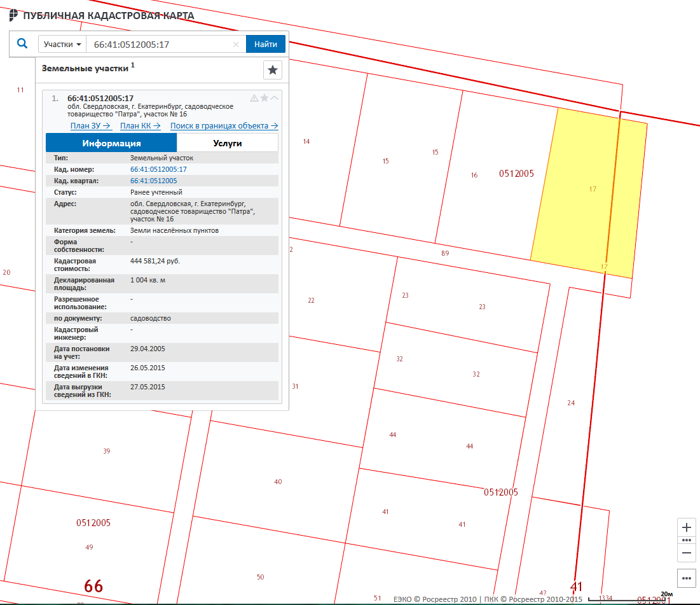The image size is (700, 605).
Task: Click dots between zoom buttons
Action: [687, 540]
